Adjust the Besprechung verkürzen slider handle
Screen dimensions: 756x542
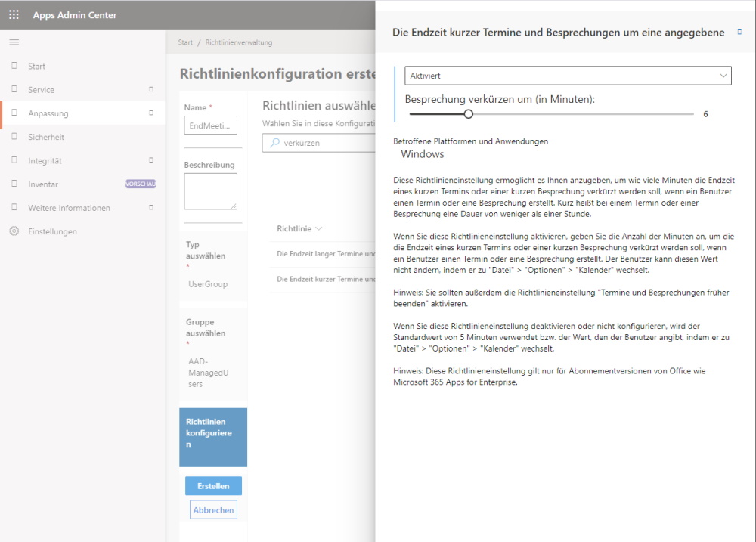468,114
